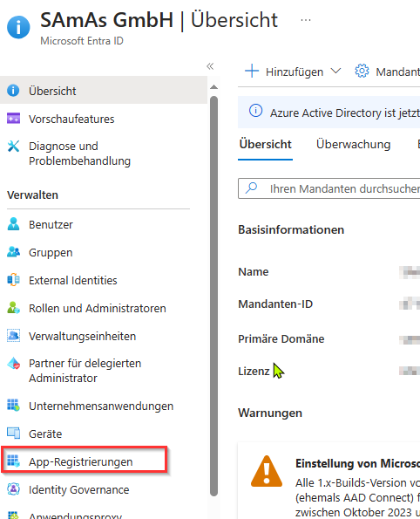Click the Primäre Domäne label
420x519 pixels.
coord(281,339)
